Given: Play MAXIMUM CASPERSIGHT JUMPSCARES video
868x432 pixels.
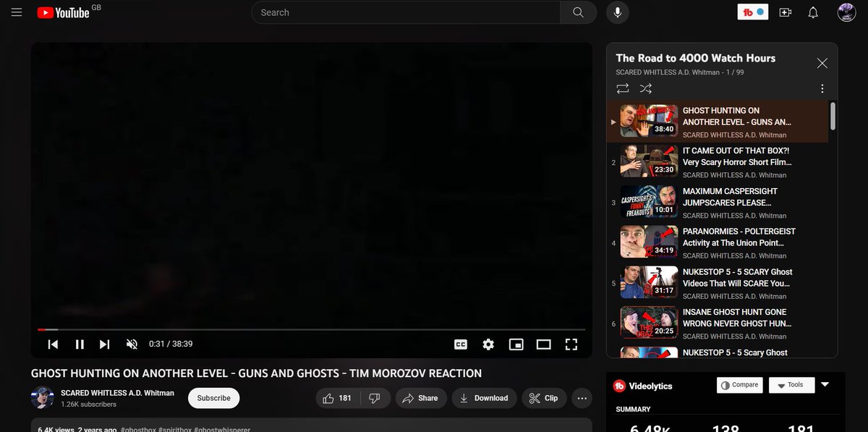Looking at the screenshot, I should 718,203.
